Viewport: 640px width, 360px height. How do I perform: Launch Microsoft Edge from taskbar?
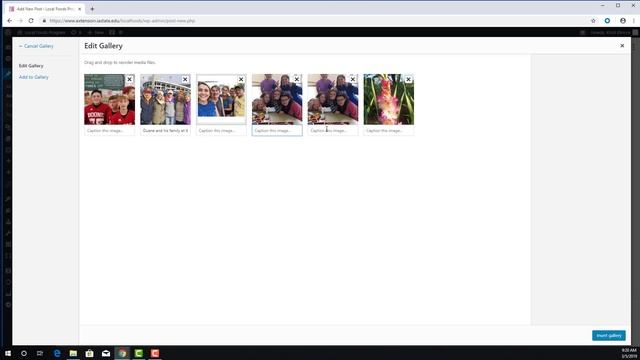[57, 353]
